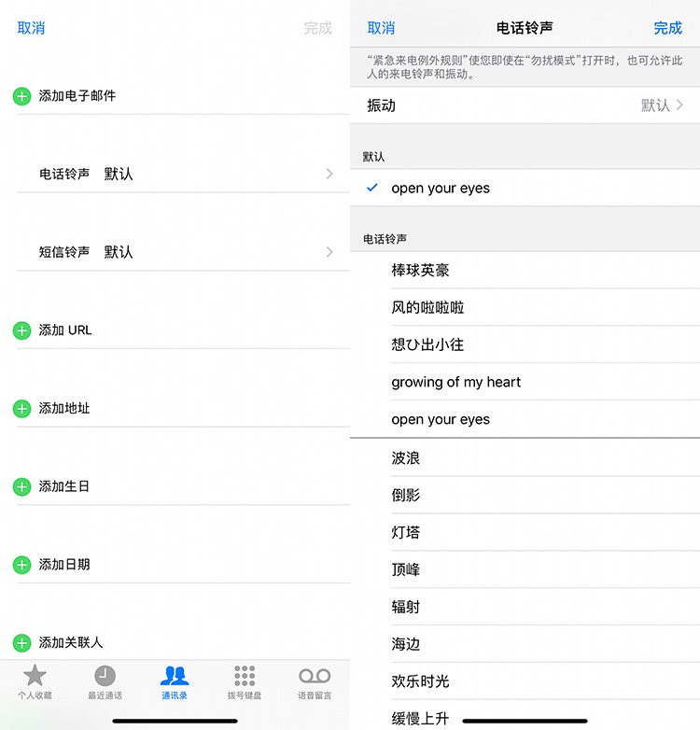Confirm ringtone with blue 完成 button
This screenshot has height=730, width=700.
[668, 28]
